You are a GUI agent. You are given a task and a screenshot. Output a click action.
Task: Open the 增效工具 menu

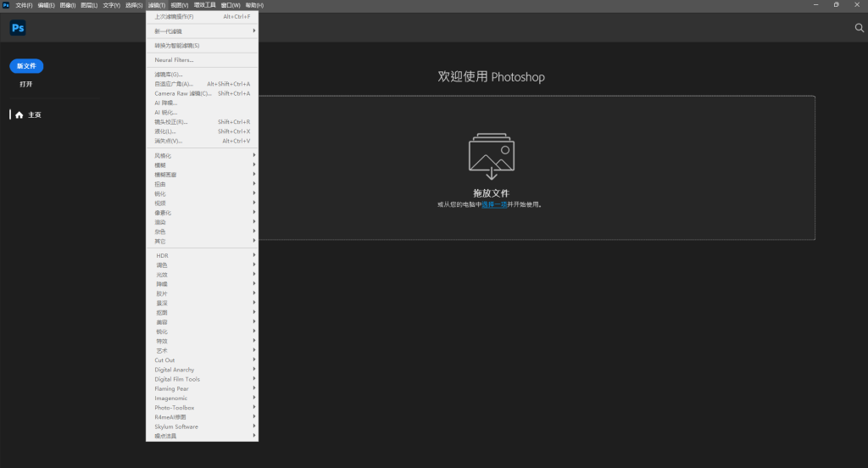click(x=205, y=5)
